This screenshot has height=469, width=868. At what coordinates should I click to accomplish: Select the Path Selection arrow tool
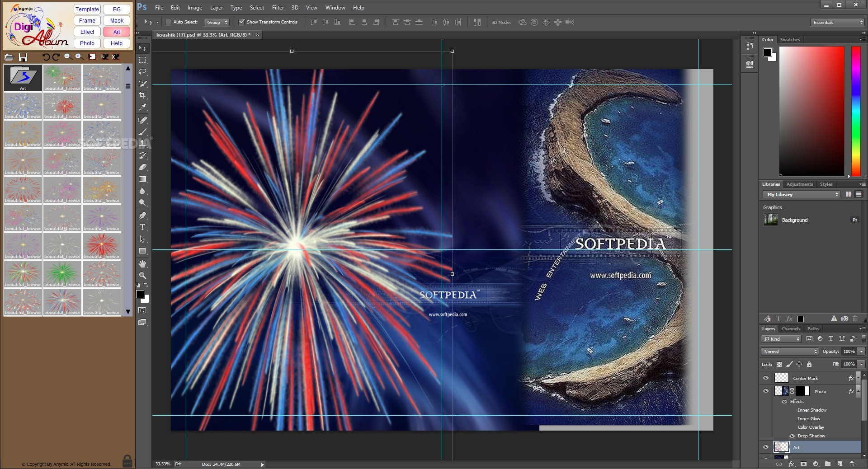(x=142, y=239)
